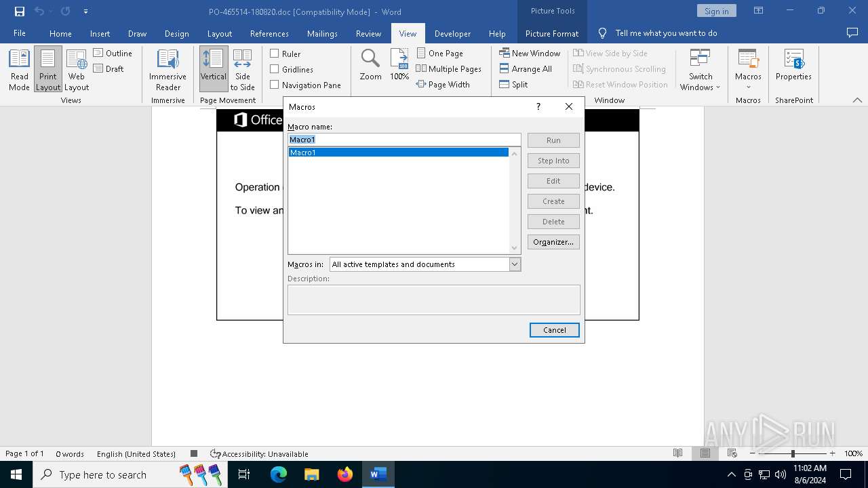Switch to the Insert tab
The width and height of the screenshot is (868, 488).
(100, 33)
